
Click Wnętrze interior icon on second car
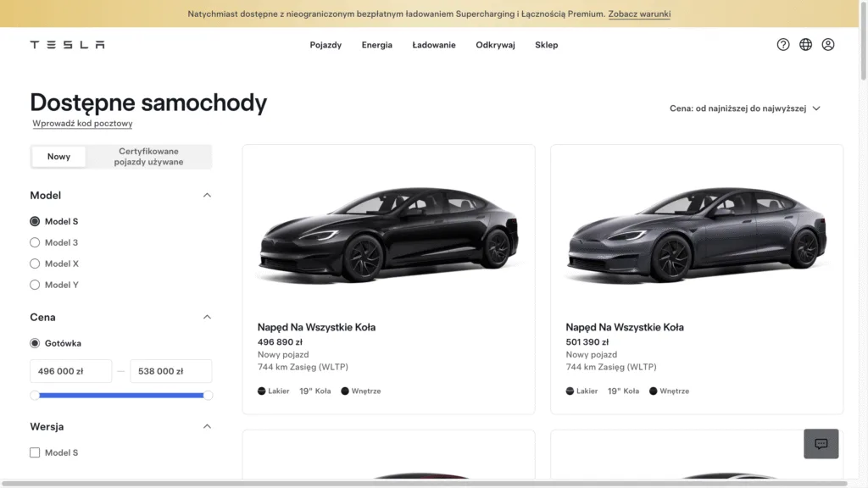[654, 391]
